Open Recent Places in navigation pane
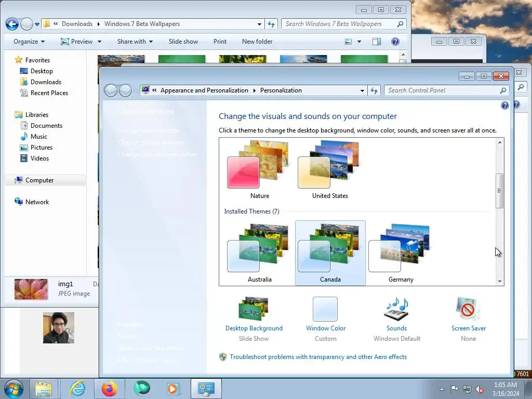532x399 pixels. (49, 93)
